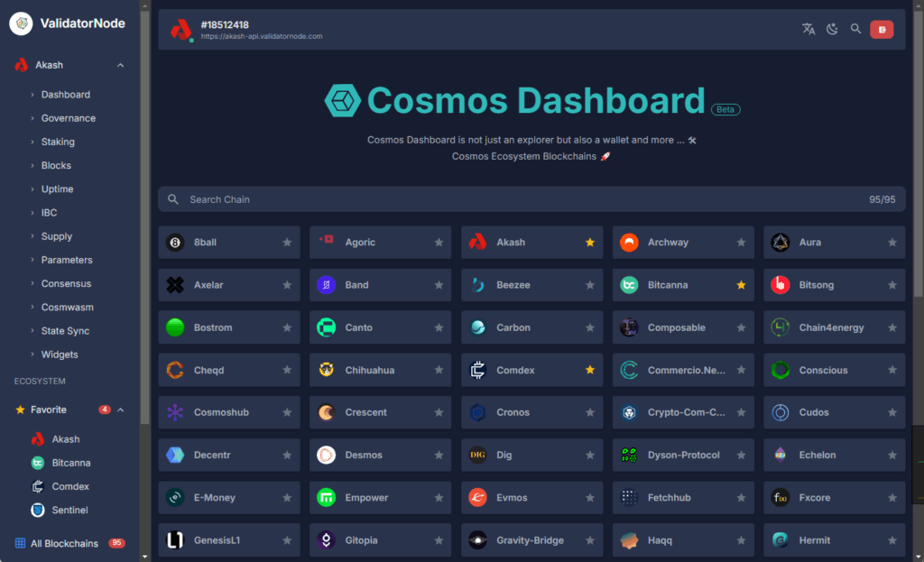Click the language translate icon in header

[x=808, y=29]
